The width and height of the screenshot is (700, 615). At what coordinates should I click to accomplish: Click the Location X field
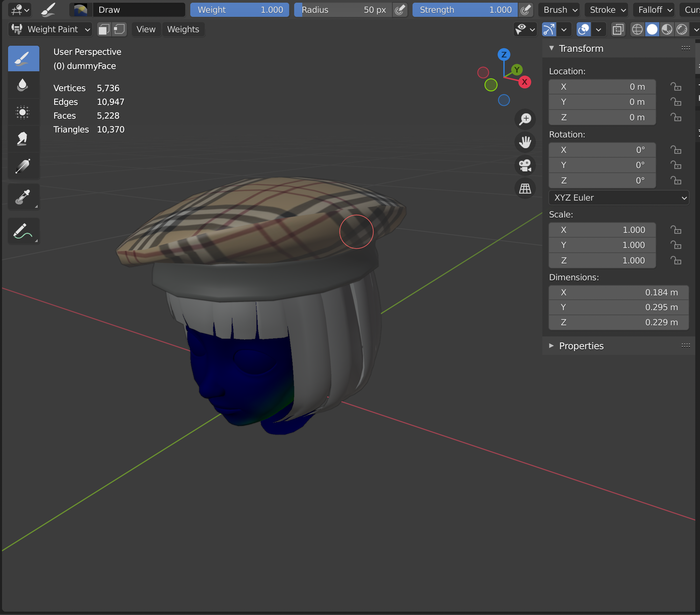click(x=602, y=87)
